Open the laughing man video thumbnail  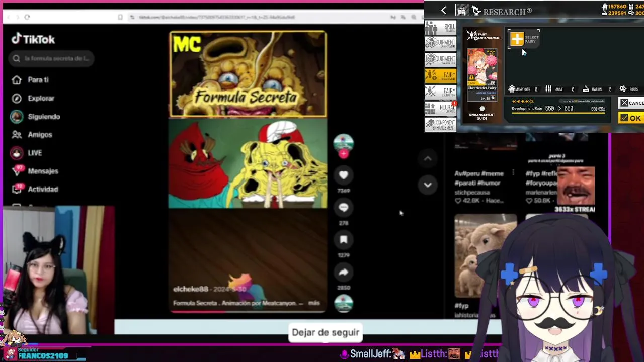576,185
